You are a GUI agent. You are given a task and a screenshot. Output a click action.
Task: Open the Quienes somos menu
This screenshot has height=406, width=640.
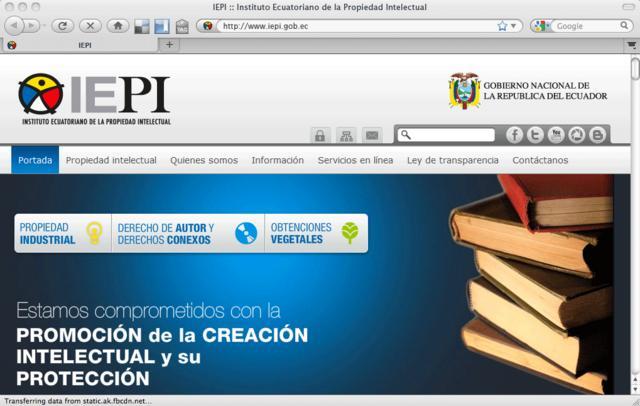click(204, 160)
